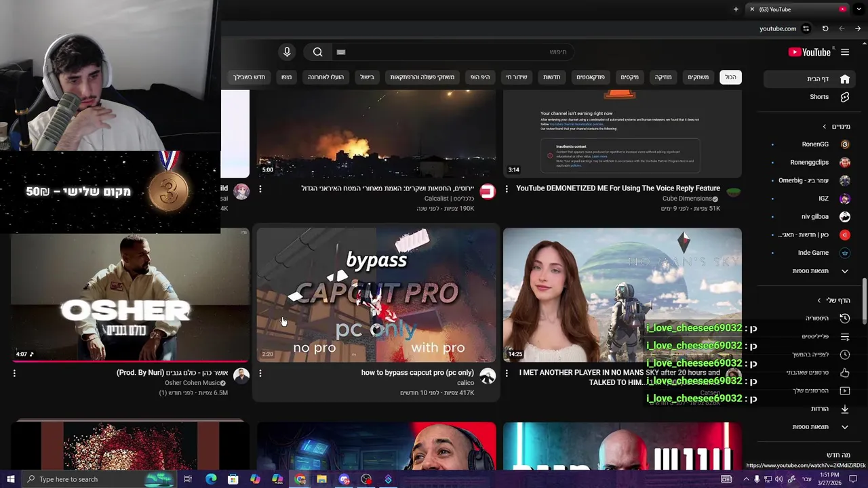Select the 'הועלו לאחרונה' filter chip
Screen dimensions: 868x488
coord(326,77)
